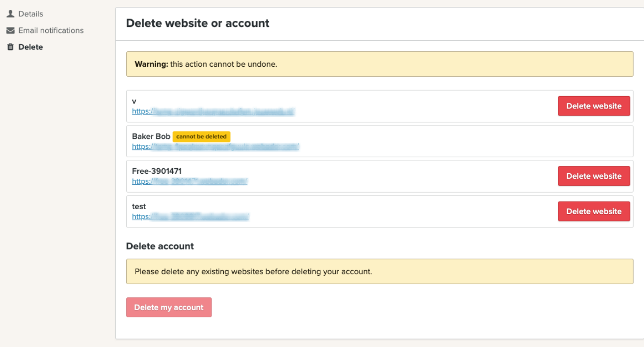Open the link below "test"
Screen dimensions: 644x347
(x=190, y=217)
